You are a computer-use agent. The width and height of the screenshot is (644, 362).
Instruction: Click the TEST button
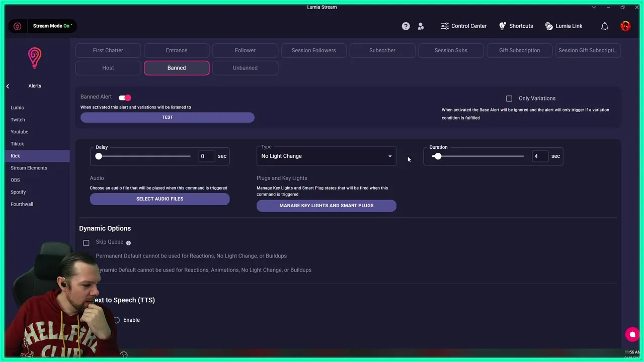pyautogui.click(x=168, y=117)
